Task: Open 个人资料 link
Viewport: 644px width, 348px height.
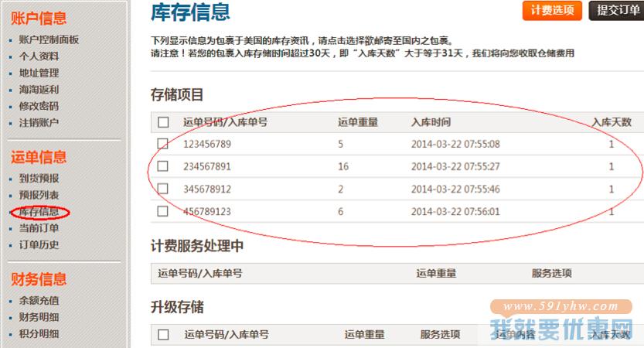Action: click(x=39, y=56)
